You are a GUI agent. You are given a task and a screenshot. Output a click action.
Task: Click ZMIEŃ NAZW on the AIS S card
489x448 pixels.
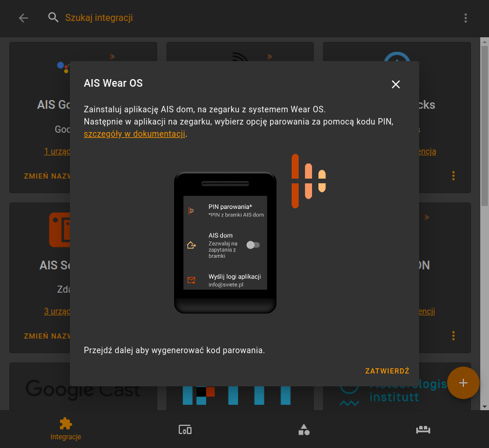coord(47,336)
